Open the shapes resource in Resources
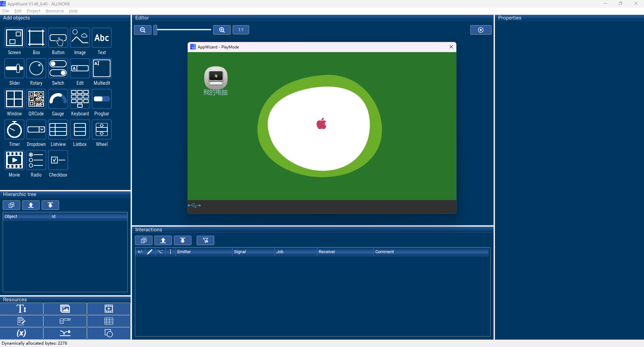Image resolution: width=644 pixels, height=347 pixels. pyautogui.click(x=109, y=333)
